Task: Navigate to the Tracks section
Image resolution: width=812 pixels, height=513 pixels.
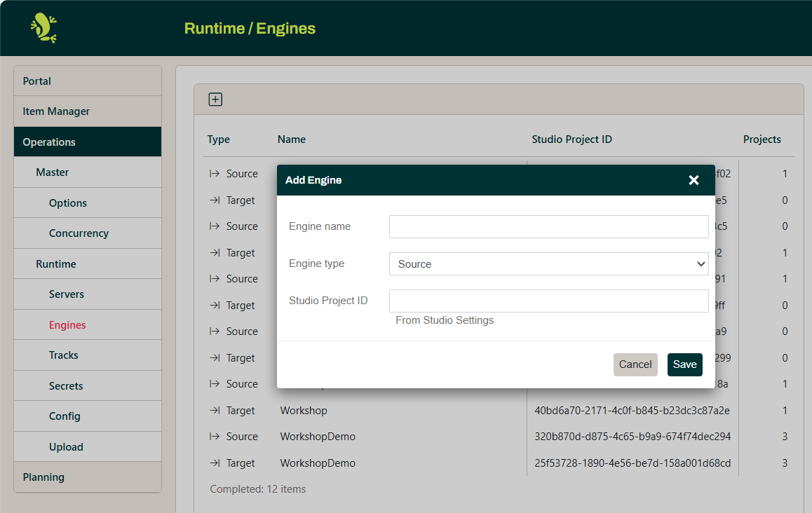Action: click(x=64, y=355)
